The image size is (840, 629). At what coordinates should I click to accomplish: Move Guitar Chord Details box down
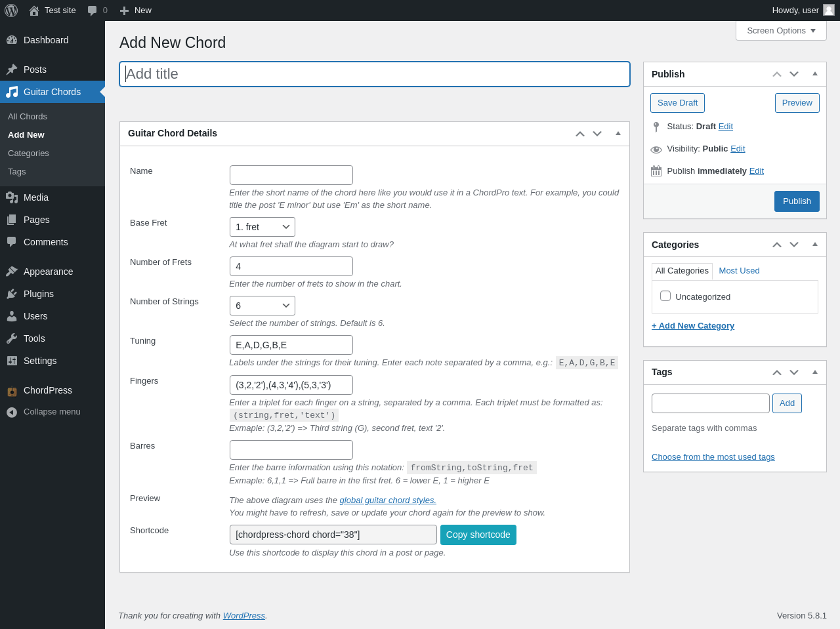click(597, 134)
